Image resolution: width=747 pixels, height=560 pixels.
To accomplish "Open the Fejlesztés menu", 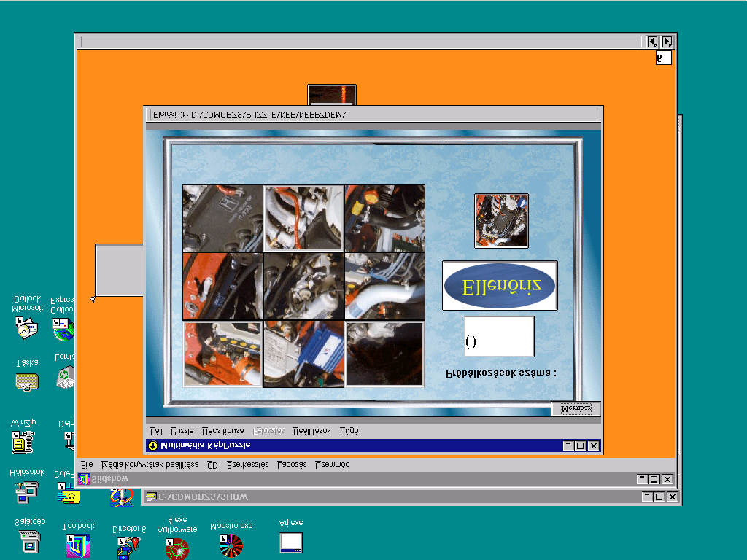I will tap(268, 431).
